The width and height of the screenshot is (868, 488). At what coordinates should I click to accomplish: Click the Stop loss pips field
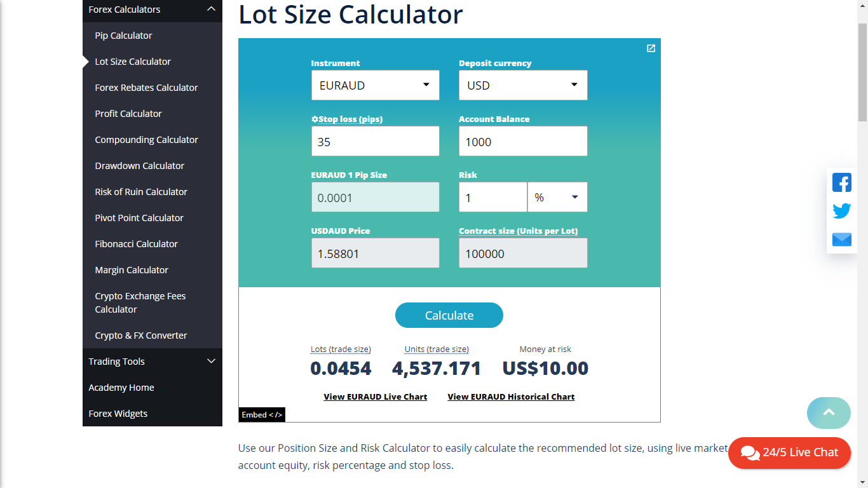(x=375, y=142)
